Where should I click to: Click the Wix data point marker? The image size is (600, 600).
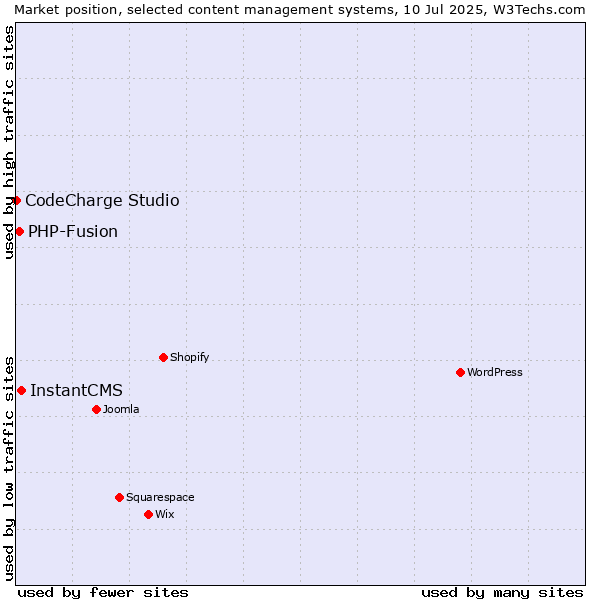pyautogui.click(x=148, y=515)
